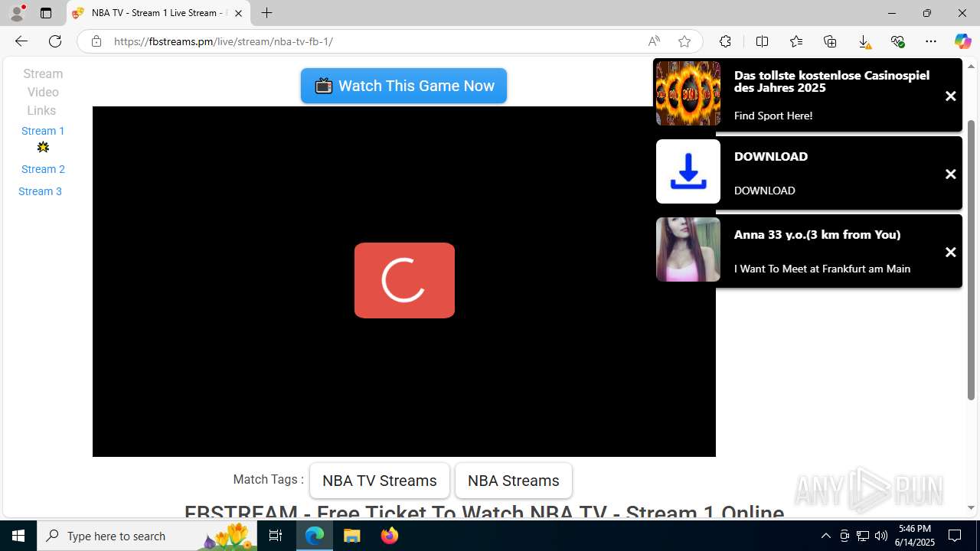
Task: Click Watch This Game Now button
Action: [403, 86]
